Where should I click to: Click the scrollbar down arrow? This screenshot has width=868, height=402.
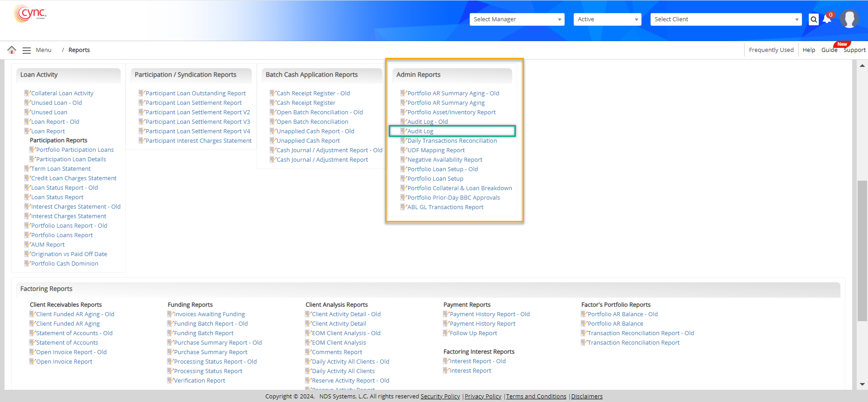point(862,384)
